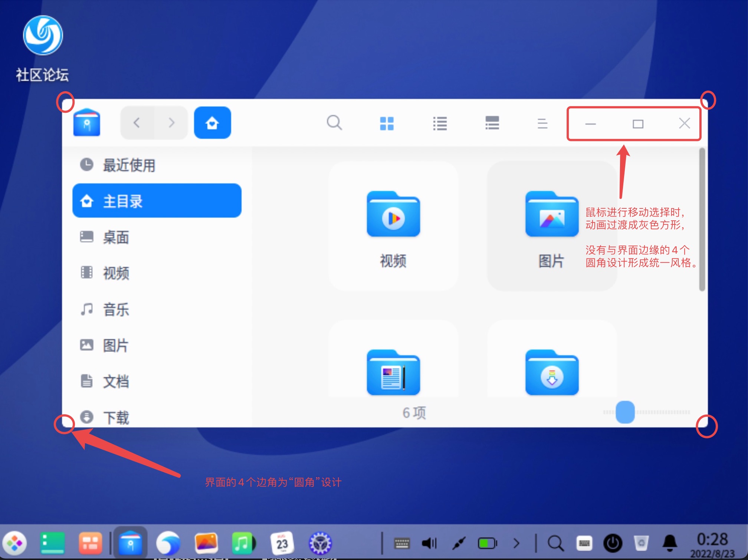
Task: Go back with the left chevron
Action: pyautogui.click(x=137, y=123)
